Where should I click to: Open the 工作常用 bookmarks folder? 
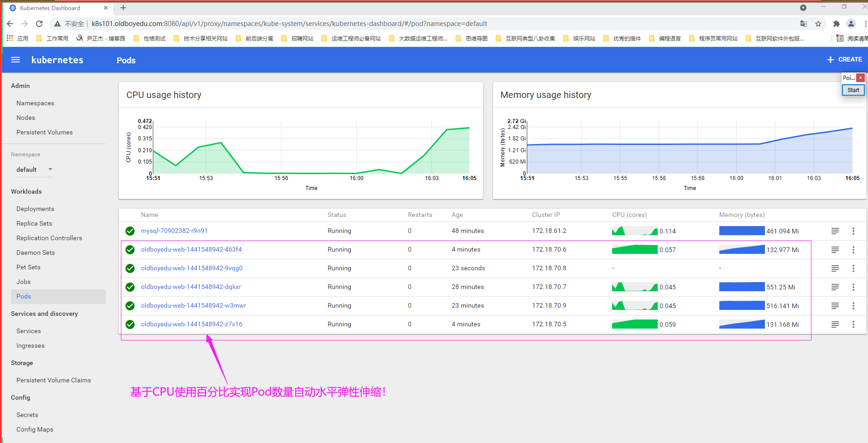[52, 39]
